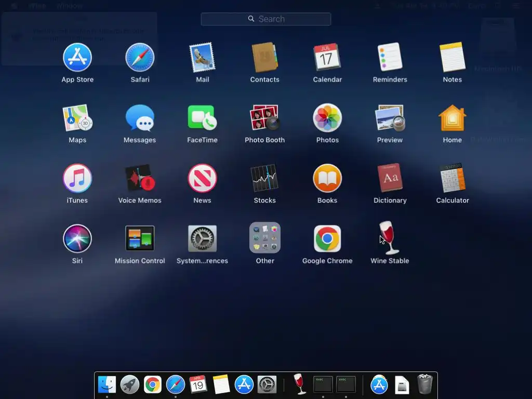Launch Safari from Launchpad grid
Screen dimensions: 532x399
[140, 57]
